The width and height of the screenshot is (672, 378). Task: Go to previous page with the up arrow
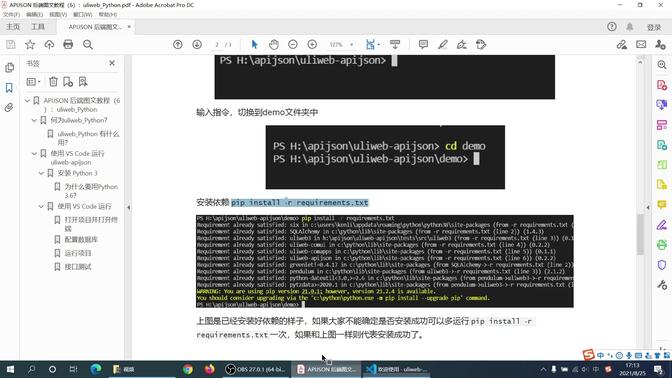[178, 45]
